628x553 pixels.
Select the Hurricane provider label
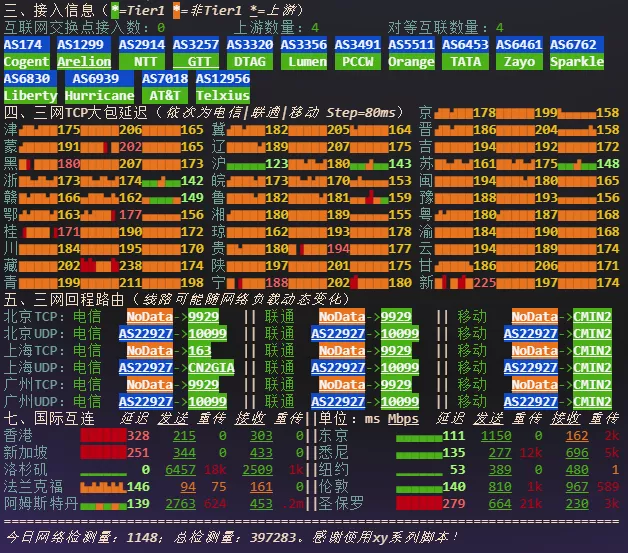tap(99, 95)
